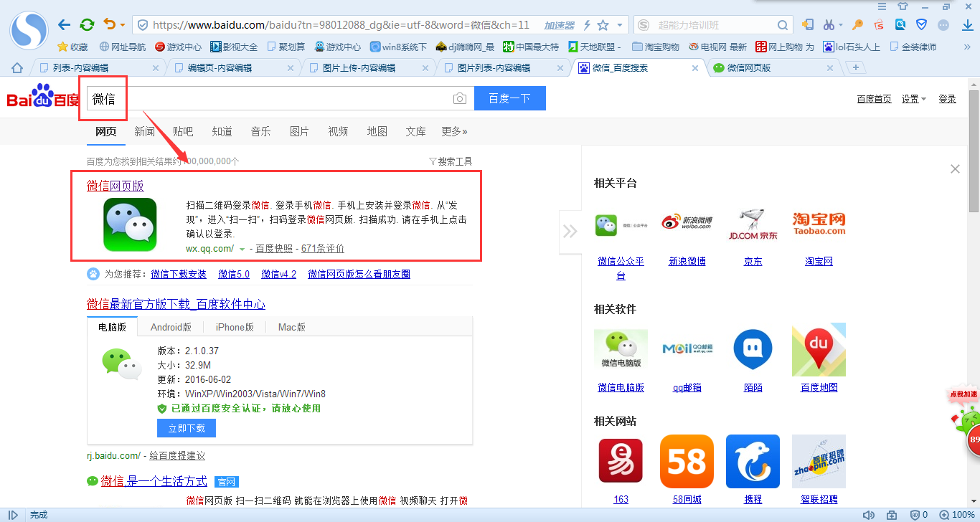Select the 图片 search category
Image resolution: width=980 pixels, height=522 pixels.
pos(299,131)
